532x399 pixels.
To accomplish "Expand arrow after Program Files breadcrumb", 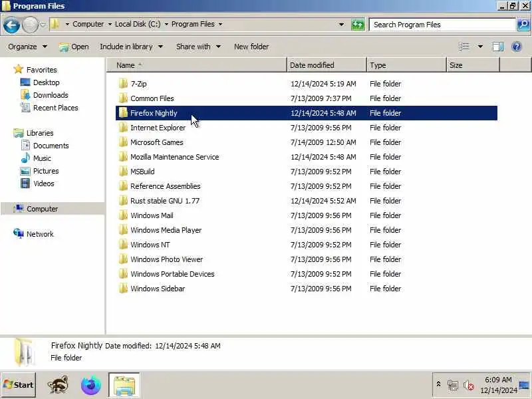I will (x=220, y=24).
